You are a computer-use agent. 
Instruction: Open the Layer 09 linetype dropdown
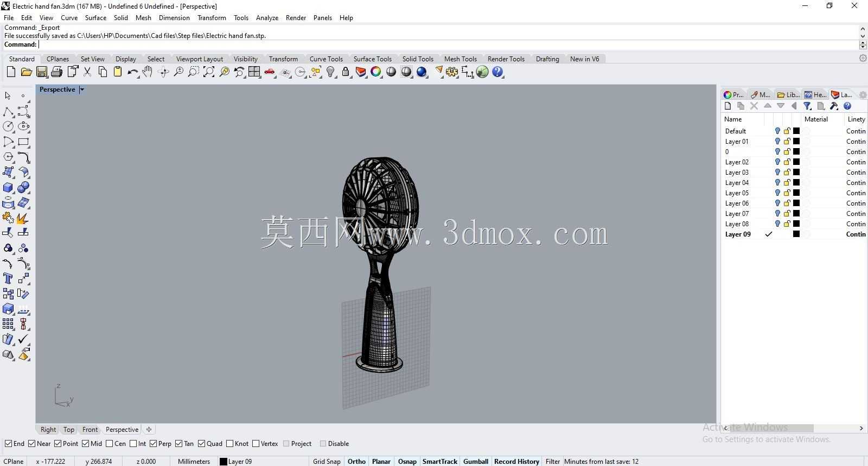[856, 234]
